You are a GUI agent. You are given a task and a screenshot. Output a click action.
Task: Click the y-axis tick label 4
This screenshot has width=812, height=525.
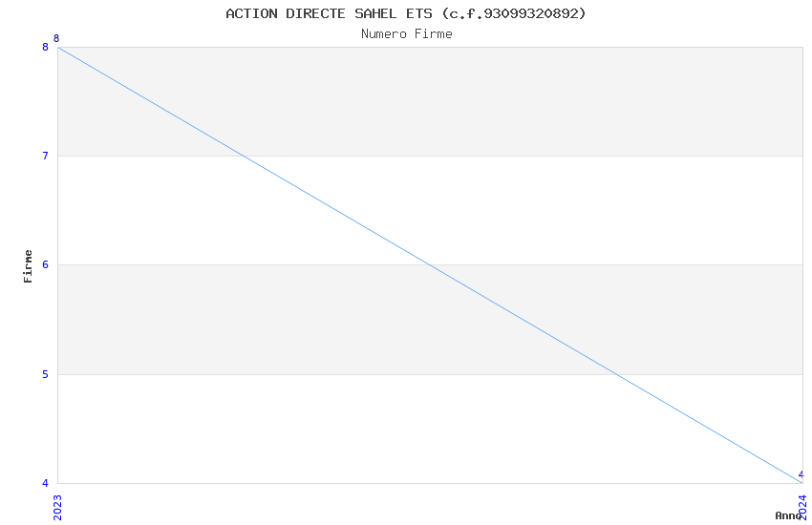coord(45,483)
